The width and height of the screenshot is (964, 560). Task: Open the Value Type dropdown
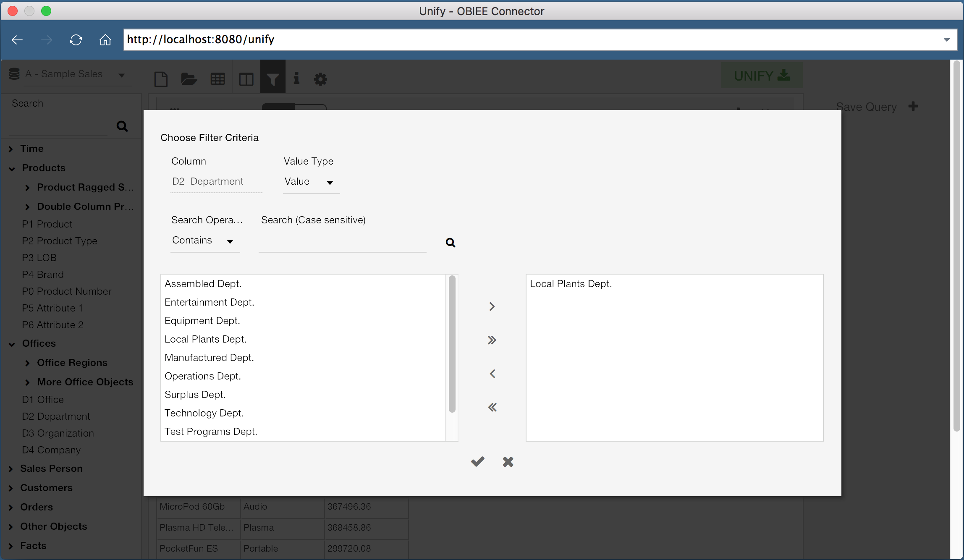pos(311,182)
